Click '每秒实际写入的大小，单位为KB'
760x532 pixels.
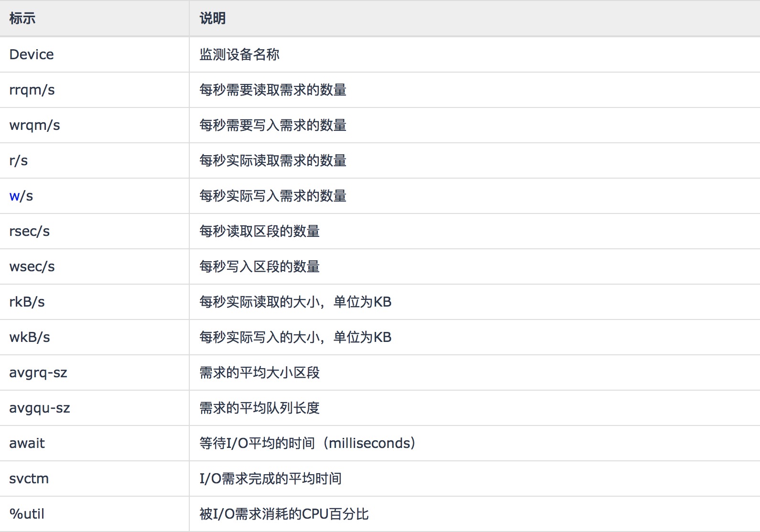tap(295, 337)
